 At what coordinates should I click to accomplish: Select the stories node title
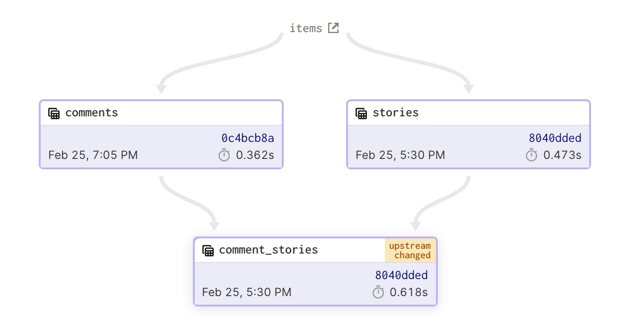click(396, 113)
